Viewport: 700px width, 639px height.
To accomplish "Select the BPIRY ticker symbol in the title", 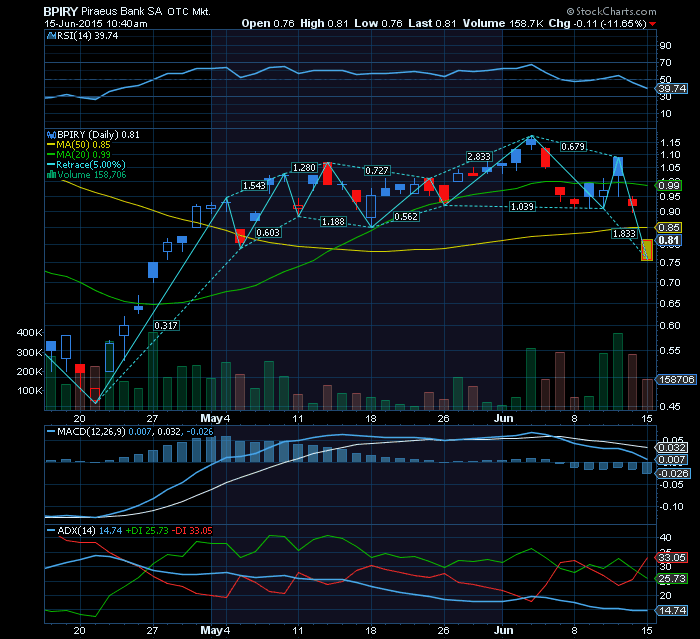I will [x=61, y=12].
